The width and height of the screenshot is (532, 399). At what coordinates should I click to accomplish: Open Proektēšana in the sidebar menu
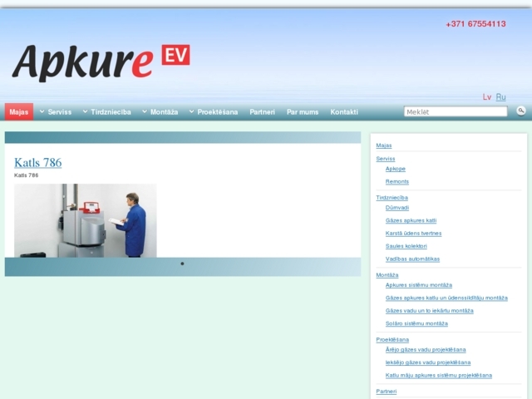pos(392,339)
